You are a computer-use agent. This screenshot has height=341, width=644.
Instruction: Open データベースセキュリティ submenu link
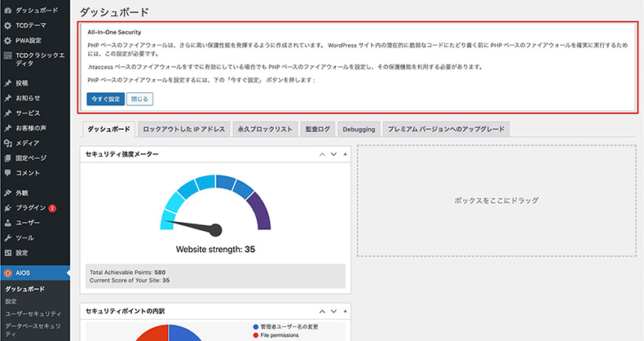(33, 330)
